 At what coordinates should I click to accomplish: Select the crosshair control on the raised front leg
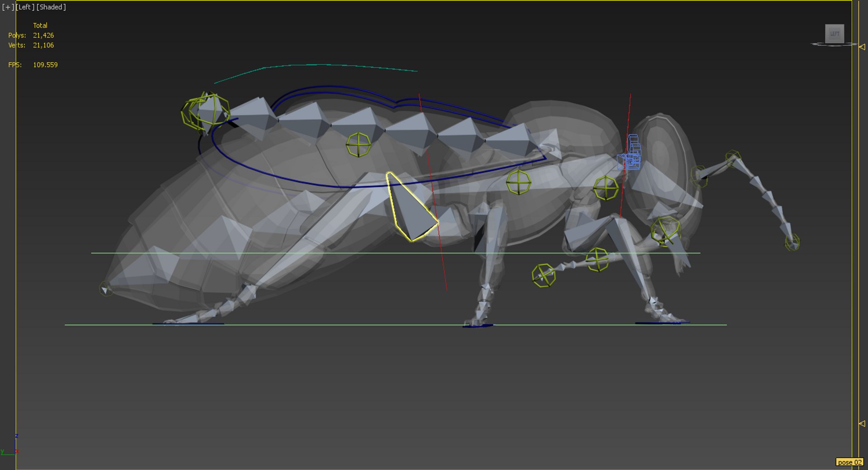pyautogui.click(x=597, y=259)
